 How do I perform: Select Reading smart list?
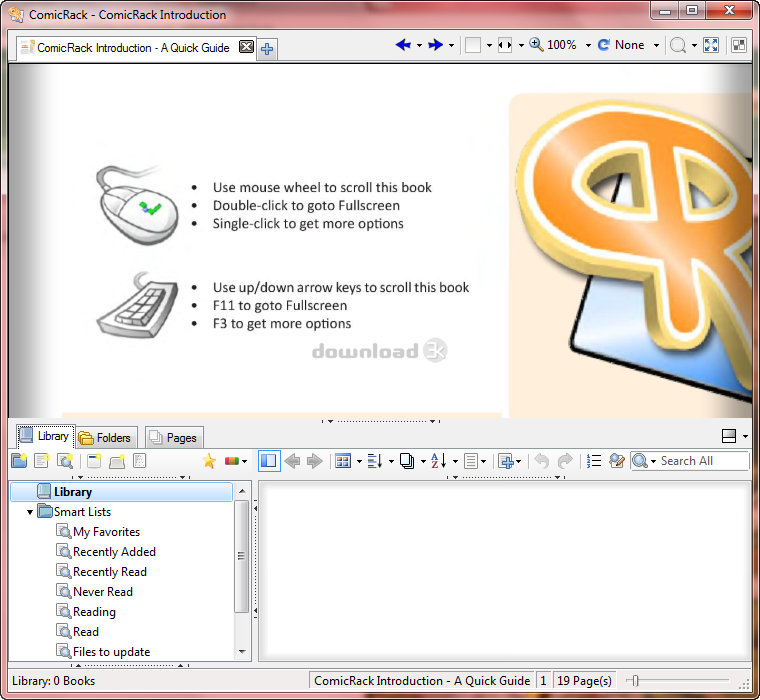pos(94,612)
